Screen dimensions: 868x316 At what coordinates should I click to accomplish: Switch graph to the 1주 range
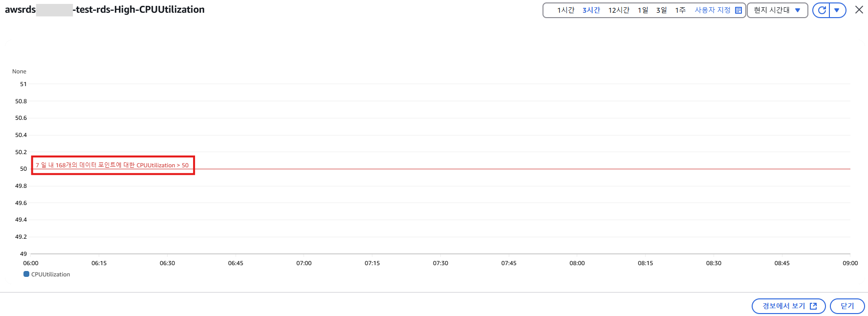coord(680,10)
